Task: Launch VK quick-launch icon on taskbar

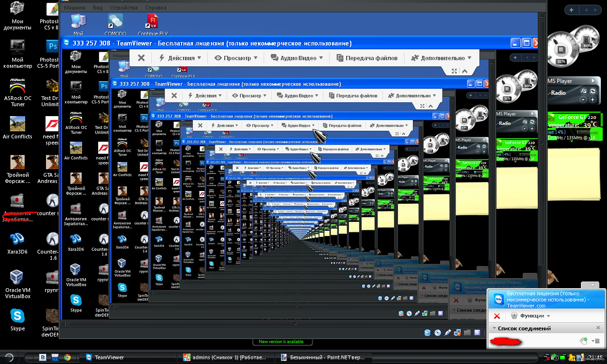Action: coord(42,357)
